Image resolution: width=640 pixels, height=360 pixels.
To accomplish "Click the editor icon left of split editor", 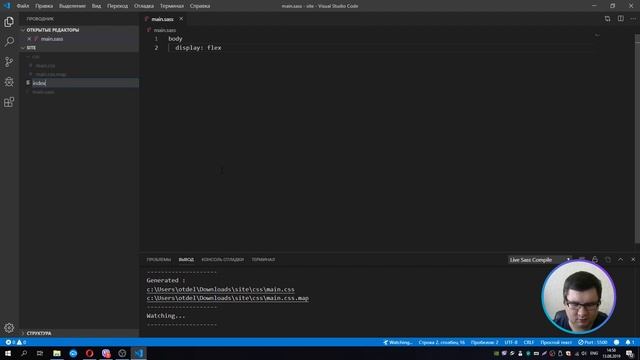I will coord(607,19).
